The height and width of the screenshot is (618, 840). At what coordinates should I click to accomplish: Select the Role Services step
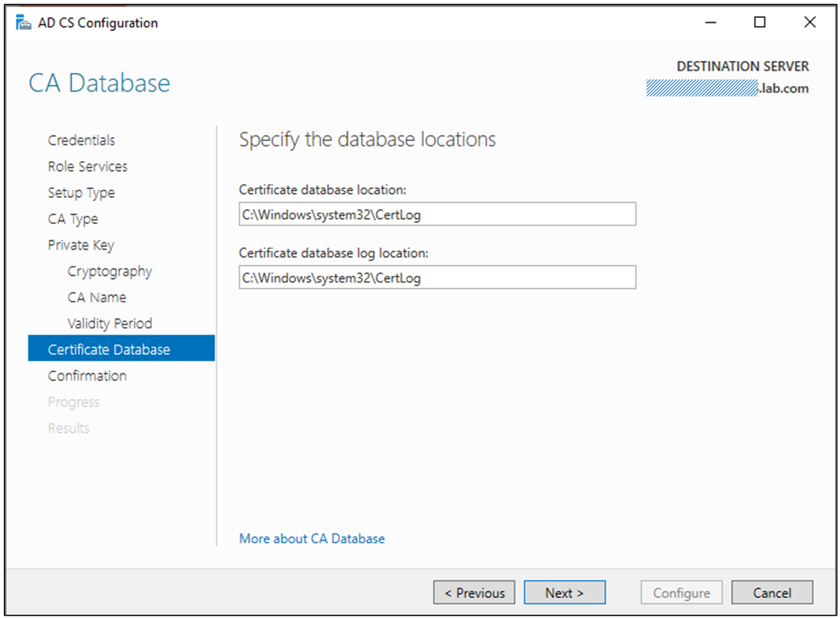[87, 166]
